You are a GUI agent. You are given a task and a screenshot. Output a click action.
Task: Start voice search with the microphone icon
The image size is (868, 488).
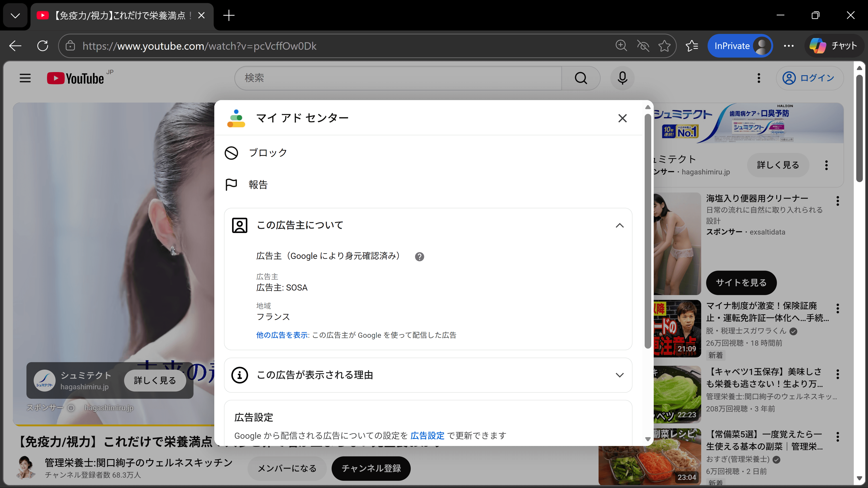(622, 78)
